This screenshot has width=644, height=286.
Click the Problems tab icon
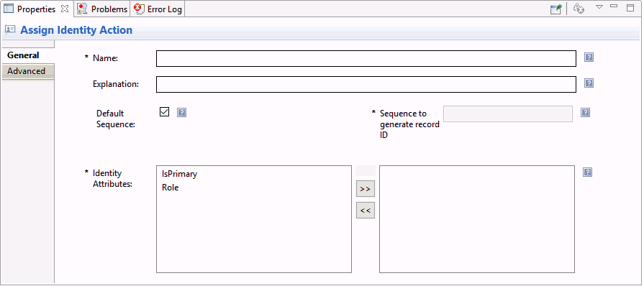point(82,9)
